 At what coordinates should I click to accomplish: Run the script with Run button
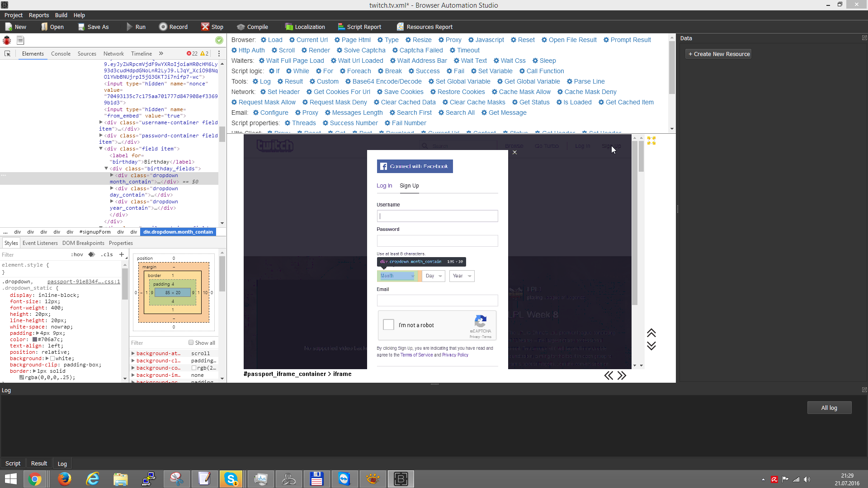[x=136, y=27]
